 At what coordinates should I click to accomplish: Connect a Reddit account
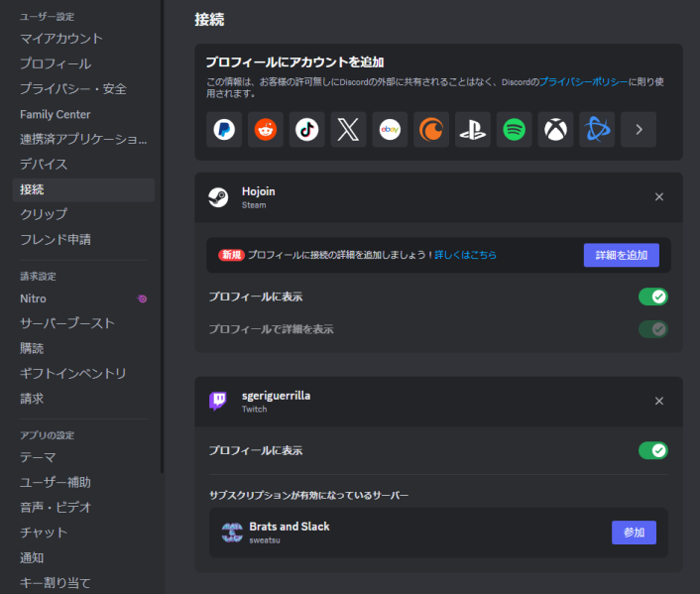[266, 130]
